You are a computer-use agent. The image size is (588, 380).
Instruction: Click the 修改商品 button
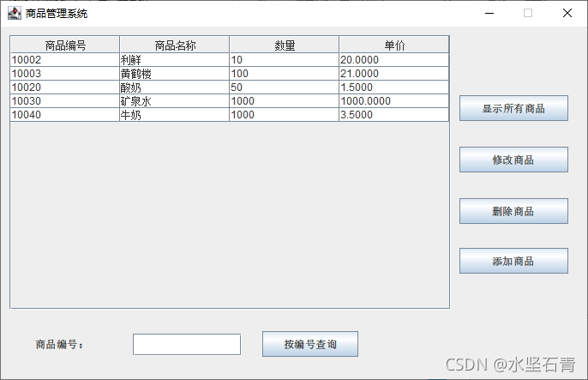coord(513,160)
